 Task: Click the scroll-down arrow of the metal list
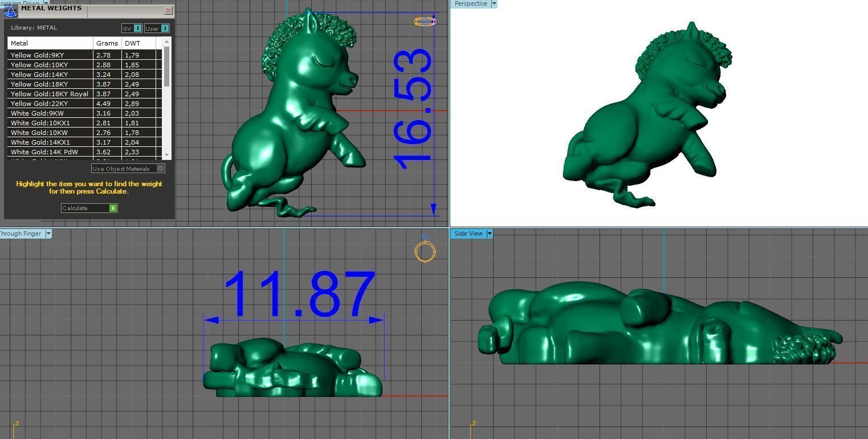coord(166,155)
